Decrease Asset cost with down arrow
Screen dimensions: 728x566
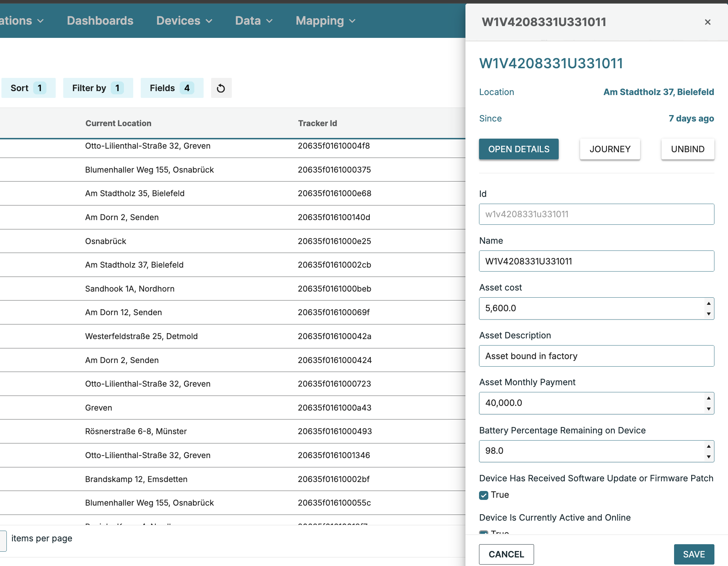(x=708, y=314)
